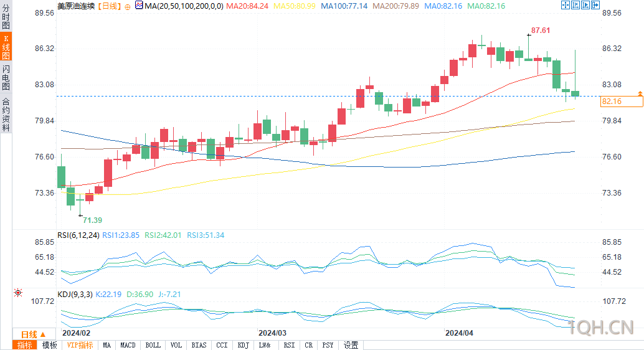
Task: Click the MA20:84.24 value
Action: (247, 6)
